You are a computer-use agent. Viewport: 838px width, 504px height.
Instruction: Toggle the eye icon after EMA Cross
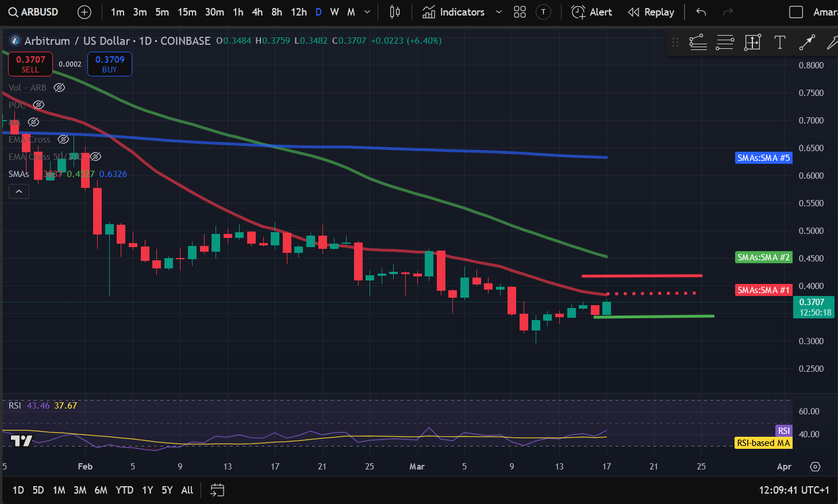click(63, 139)
